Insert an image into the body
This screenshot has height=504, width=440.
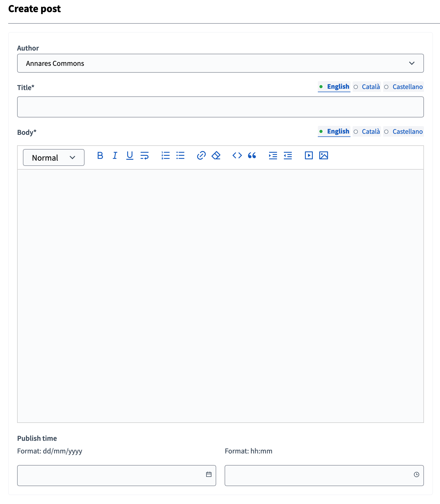point(324,156)
